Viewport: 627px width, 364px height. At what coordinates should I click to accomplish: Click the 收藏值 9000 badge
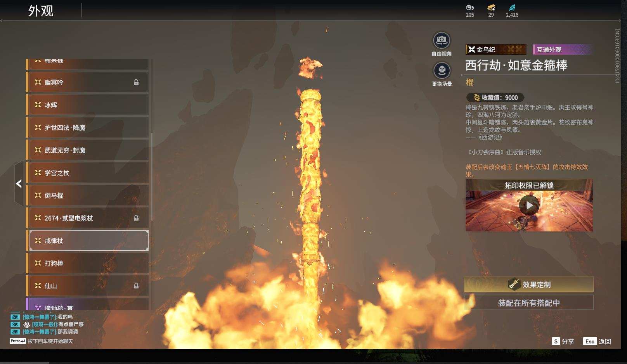(x=495, y=98)
